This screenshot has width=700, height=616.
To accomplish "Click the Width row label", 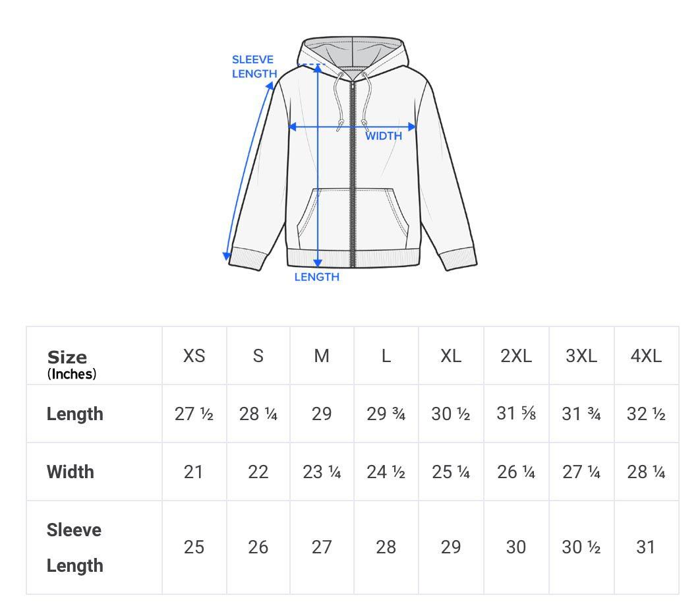I will point(71,472).
